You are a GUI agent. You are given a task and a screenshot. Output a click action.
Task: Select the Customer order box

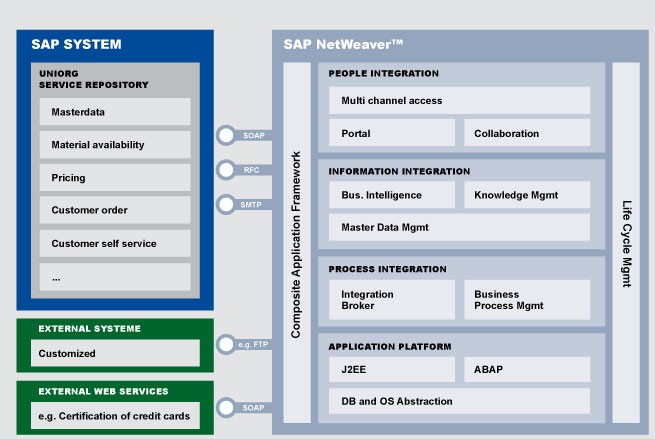115,210
